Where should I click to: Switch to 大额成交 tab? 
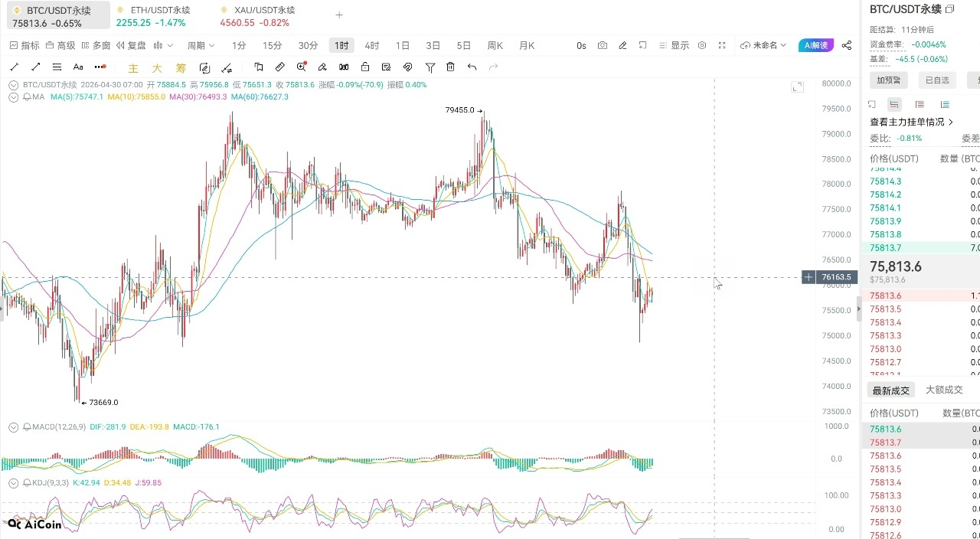[944, 390]
